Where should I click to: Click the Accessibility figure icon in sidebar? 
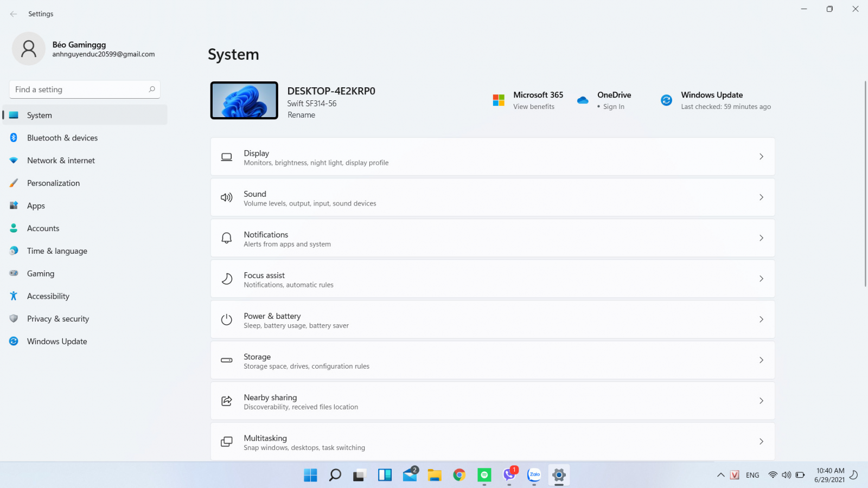(x=14, y=296)
